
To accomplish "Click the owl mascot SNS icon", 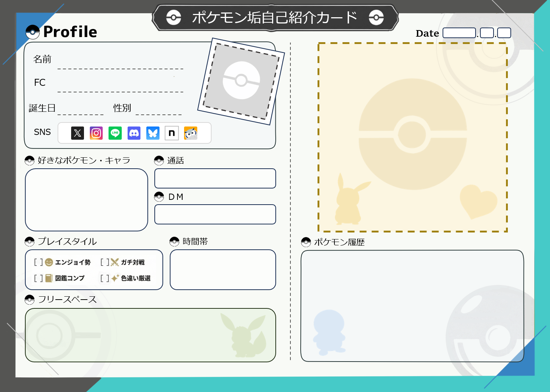I will 191,133.
